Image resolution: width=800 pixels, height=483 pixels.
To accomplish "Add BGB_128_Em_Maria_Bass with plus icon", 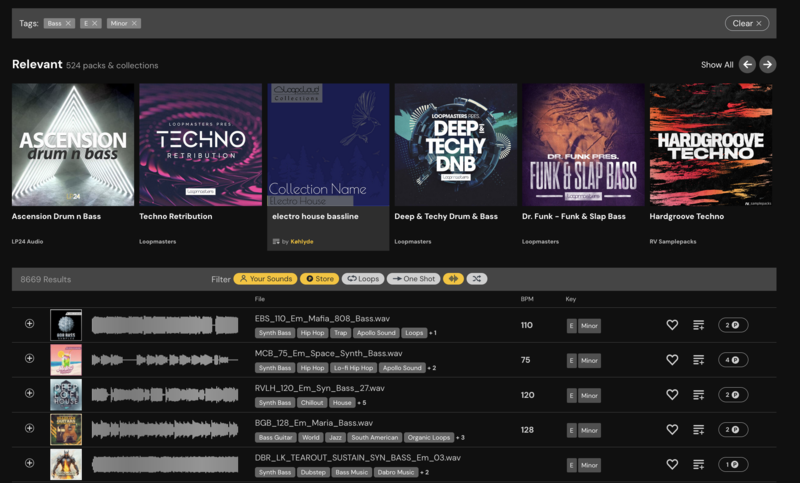I will (30, 428).
